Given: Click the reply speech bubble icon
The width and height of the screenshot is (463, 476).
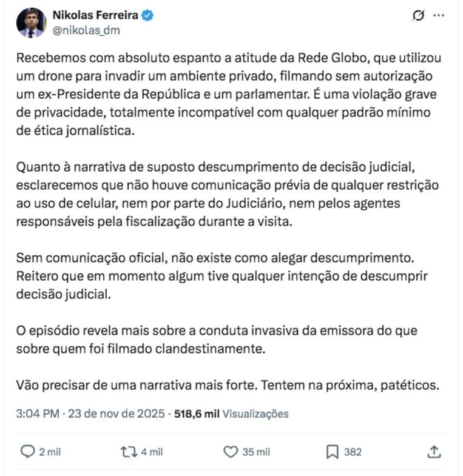Looking at the screenshot, I should [28, 452].
